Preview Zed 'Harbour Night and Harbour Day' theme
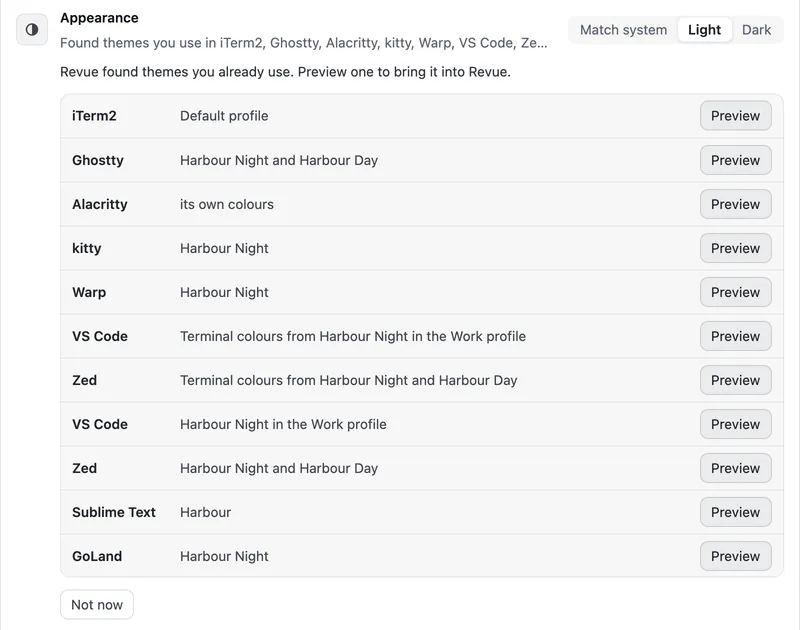Viewport: 800px width, 630px height. 735,468
